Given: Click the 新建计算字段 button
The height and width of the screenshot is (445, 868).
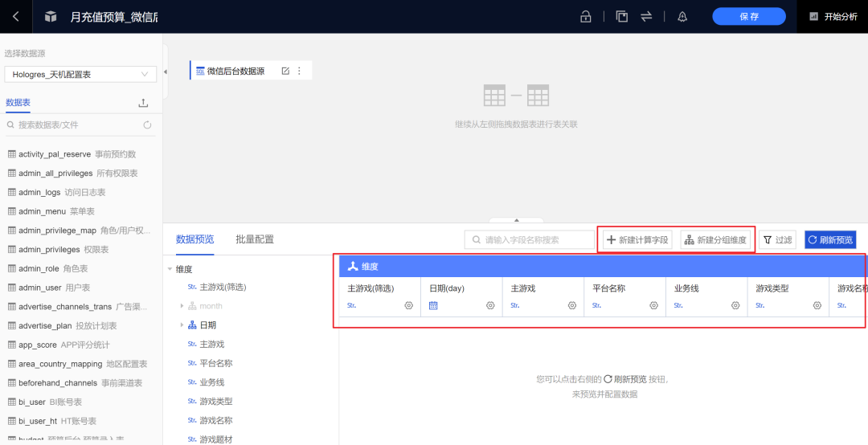Looking at the screenshot, I should 637,240.
